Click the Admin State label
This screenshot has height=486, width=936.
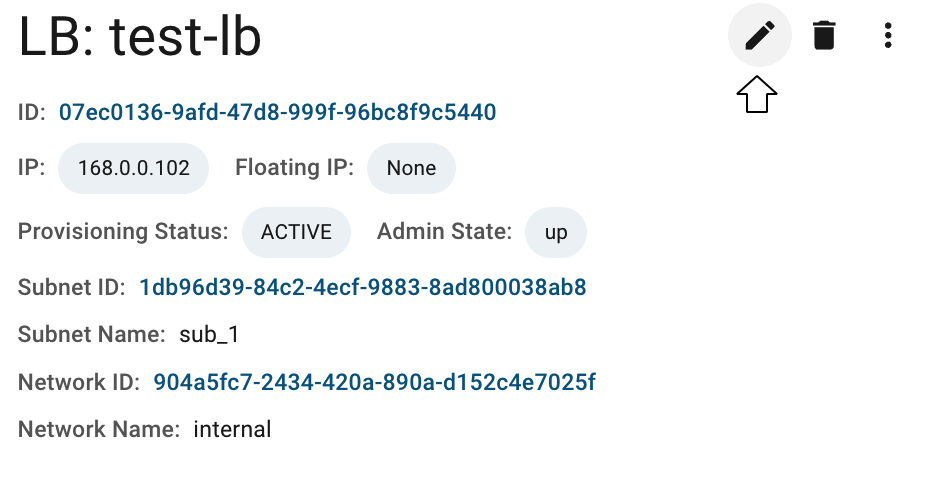444,232
